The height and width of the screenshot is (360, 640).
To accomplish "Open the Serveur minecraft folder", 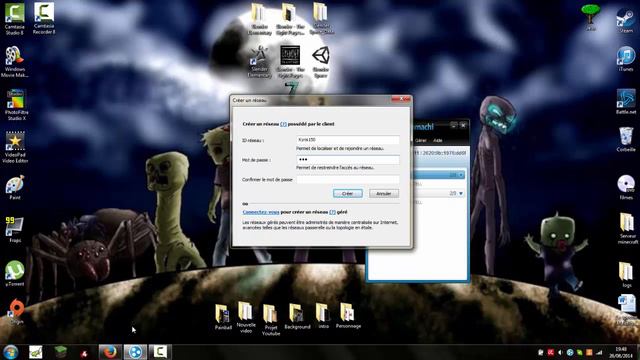I will click(x=627, y=229).
